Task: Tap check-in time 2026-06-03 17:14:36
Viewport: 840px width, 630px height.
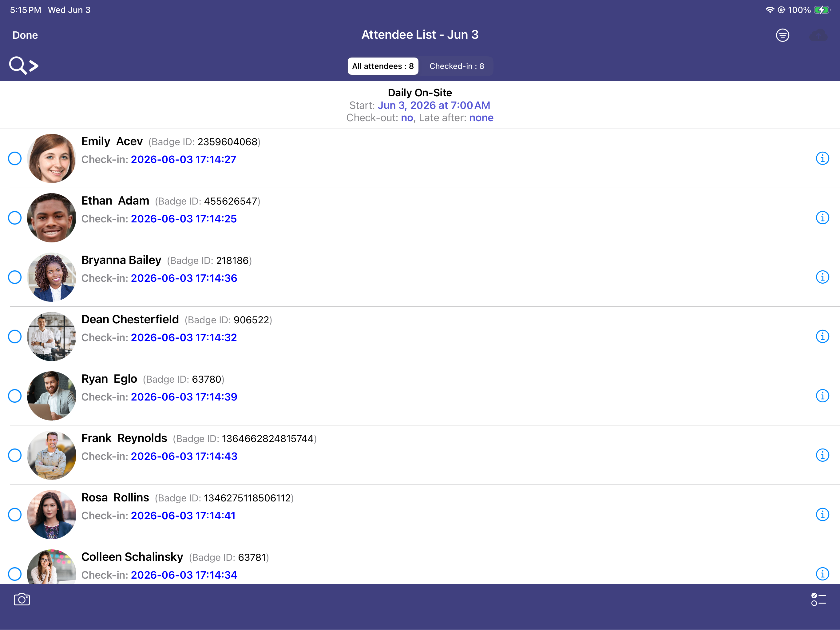Action: pos(184,278)
